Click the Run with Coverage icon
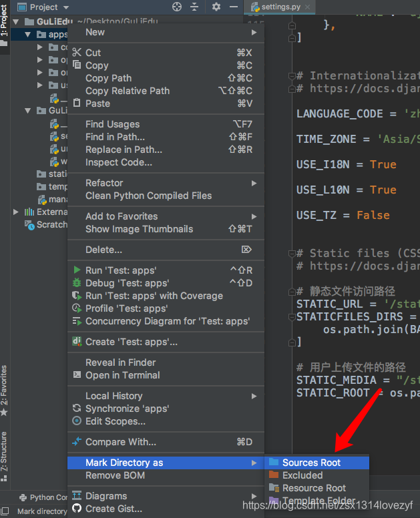The width and height of the screenshot is (420, 518). pos(77,295)
